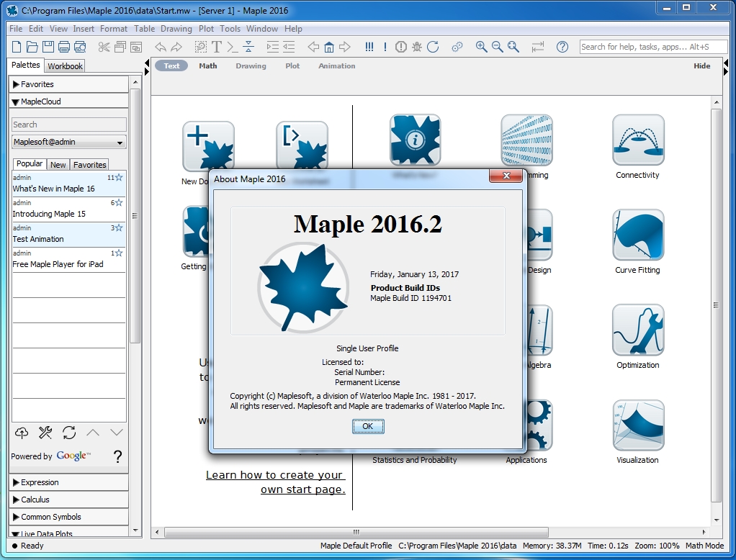Viewport: 736px width, 560px height.
Task: Click the Home navigation icon
Action: (x=329, y=47)
